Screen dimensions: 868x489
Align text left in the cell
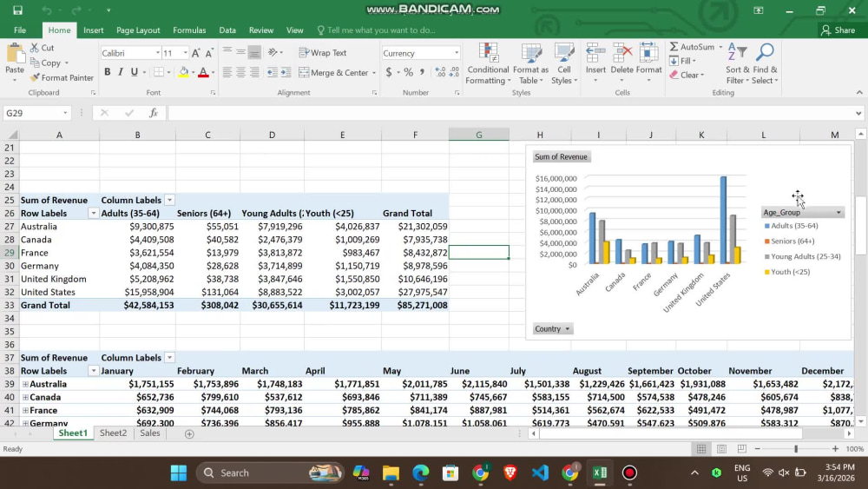[x=227, y=72]
